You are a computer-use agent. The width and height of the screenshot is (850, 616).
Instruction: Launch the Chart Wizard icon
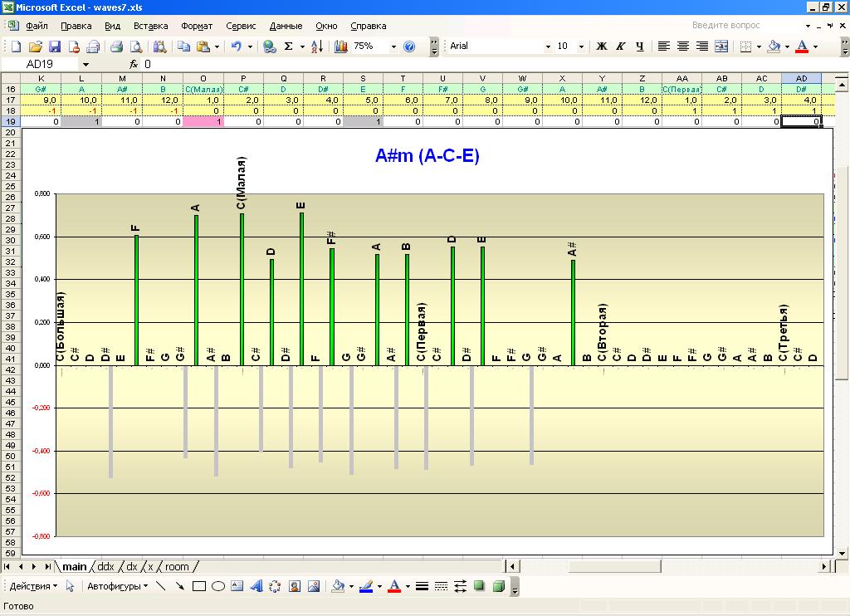pos(341,46)
